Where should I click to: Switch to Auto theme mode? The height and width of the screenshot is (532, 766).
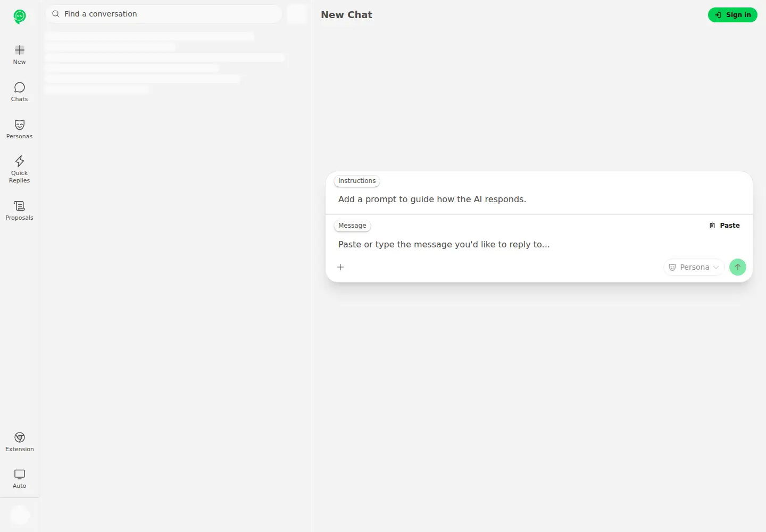20,479
